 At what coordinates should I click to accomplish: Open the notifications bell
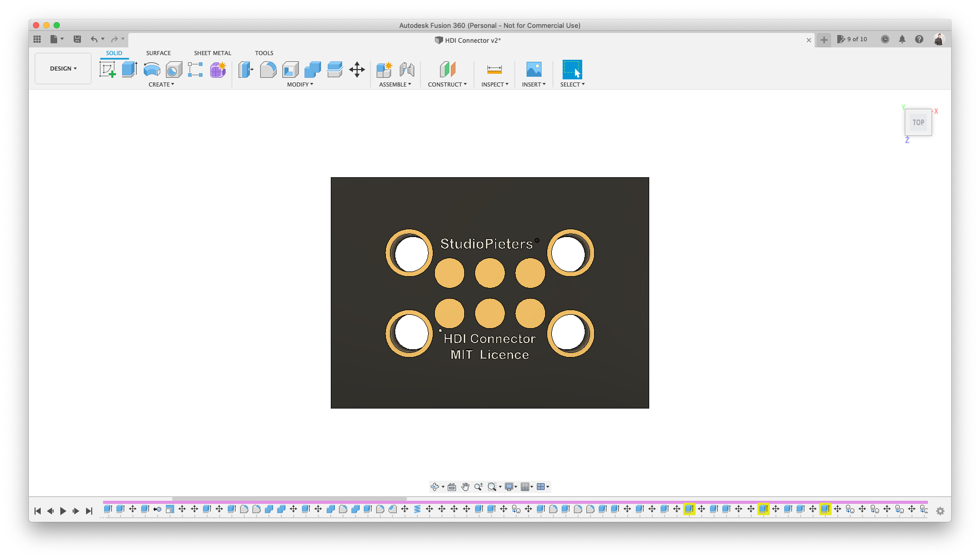pos(902,39)
